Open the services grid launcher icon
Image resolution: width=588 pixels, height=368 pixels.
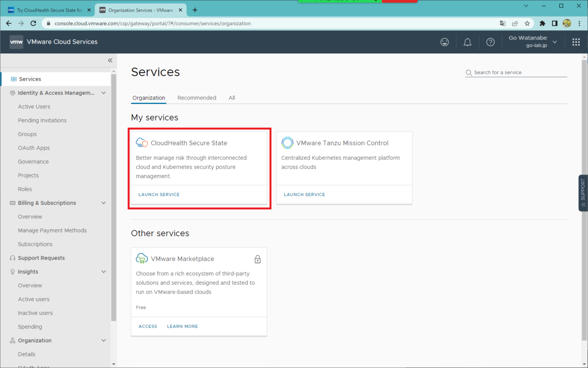tap(576, 42)
